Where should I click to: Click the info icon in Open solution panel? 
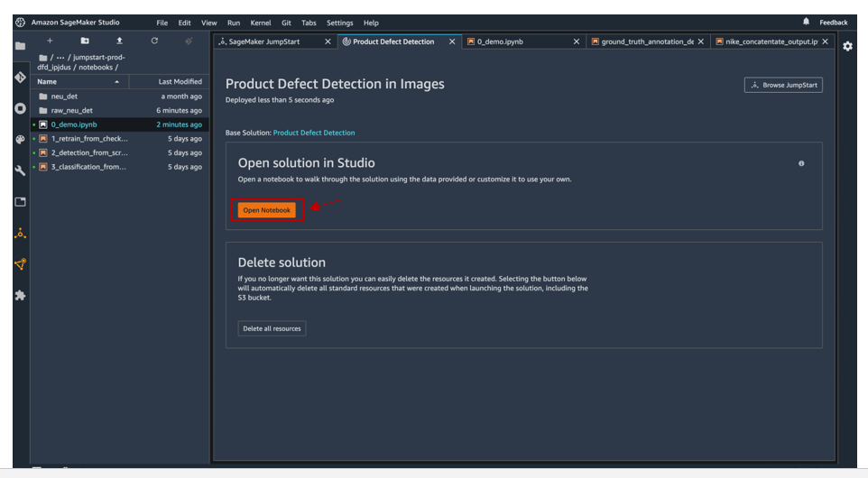point(801,163)
